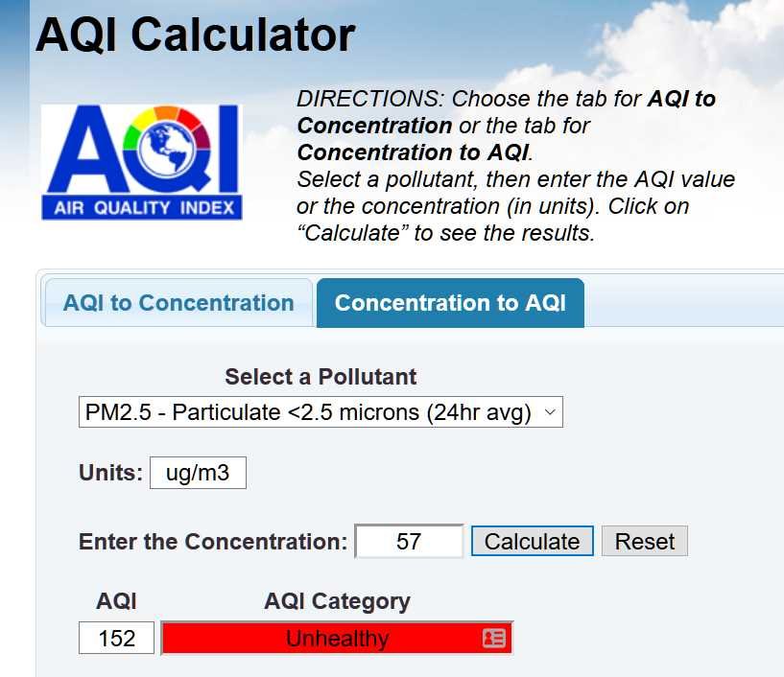Click the Units label text

pyautogui.click(x=110, y=473)
